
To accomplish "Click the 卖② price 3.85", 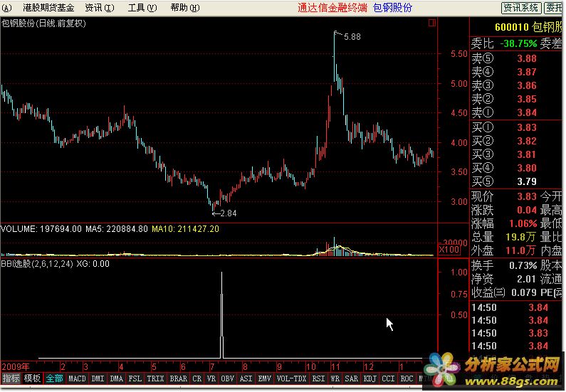I will tap(527, 99).
